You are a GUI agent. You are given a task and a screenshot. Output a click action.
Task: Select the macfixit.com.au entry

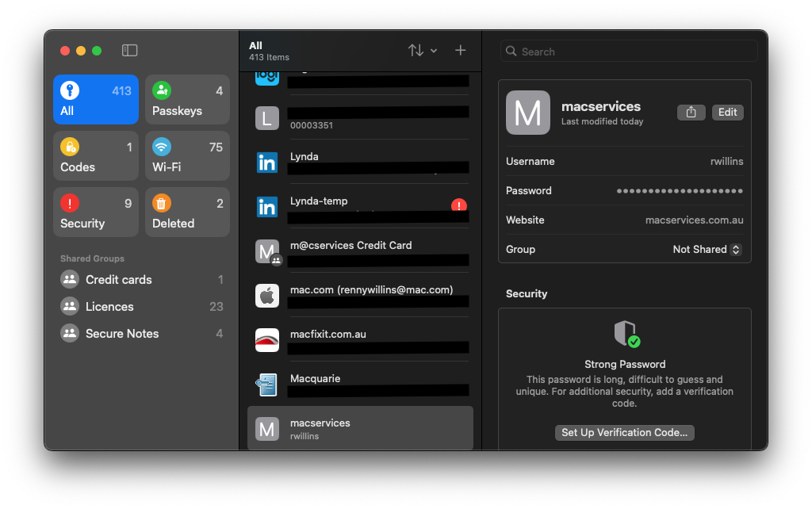click(361, 341)
